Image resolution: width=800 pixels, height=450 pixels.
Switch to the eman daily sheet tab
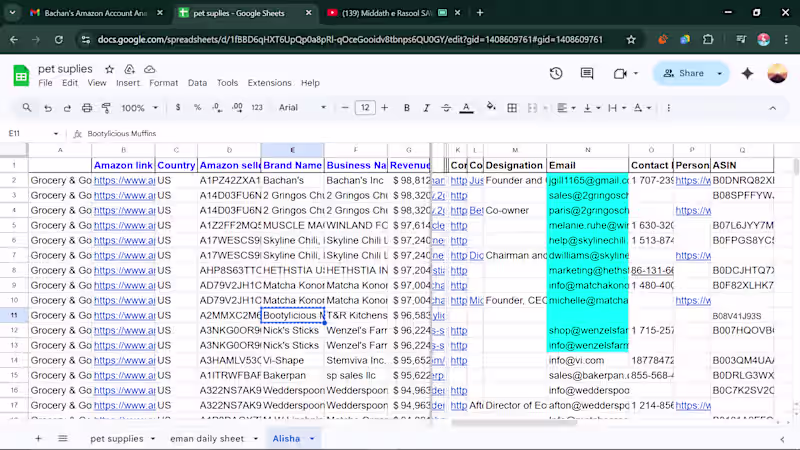click(x=207, y=438)
